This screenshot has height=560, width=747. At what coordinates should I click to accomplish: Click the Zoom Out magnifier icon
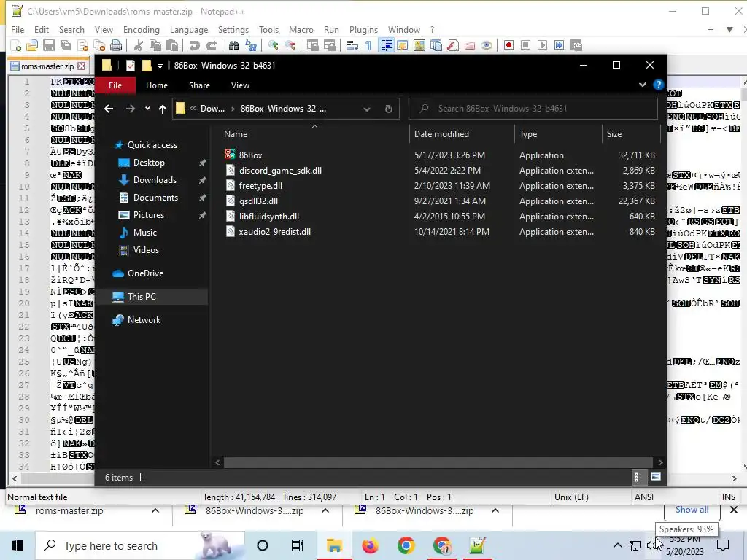click(290, 45)
